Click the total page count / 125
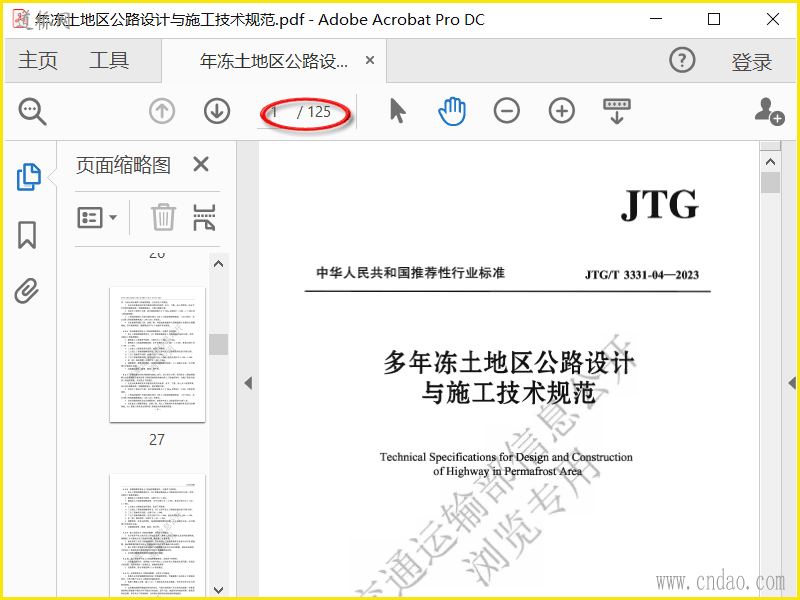 (x=314, y=112)
